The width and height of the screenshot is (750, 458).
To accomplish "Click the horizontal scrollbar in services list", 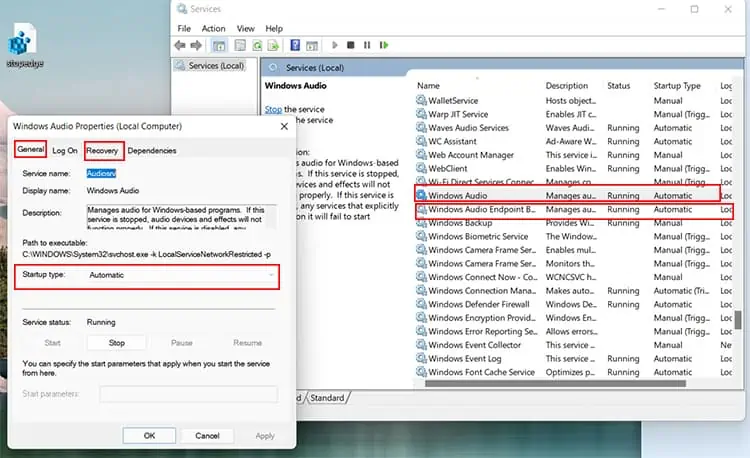I will [555, 383].
